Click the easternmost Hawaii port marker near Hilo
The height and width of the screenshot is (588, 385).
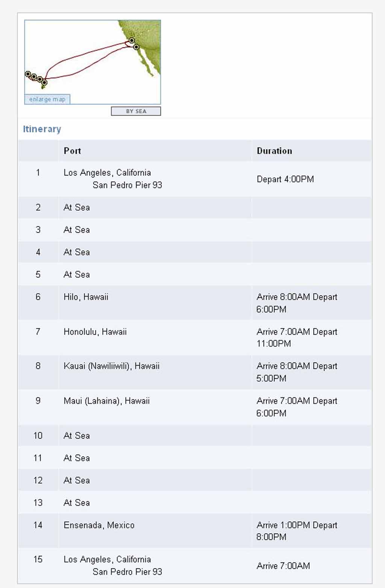coord(44,82)
